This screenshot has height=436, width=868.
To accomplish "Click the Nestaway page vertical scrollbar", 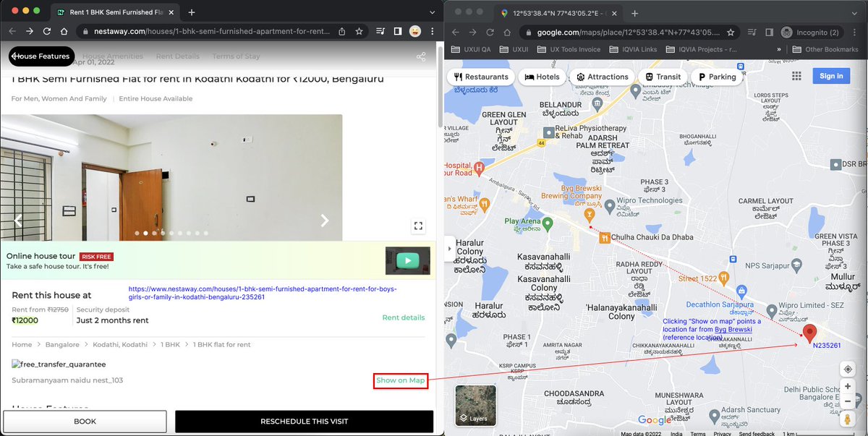I will click(x=441, y=87).
